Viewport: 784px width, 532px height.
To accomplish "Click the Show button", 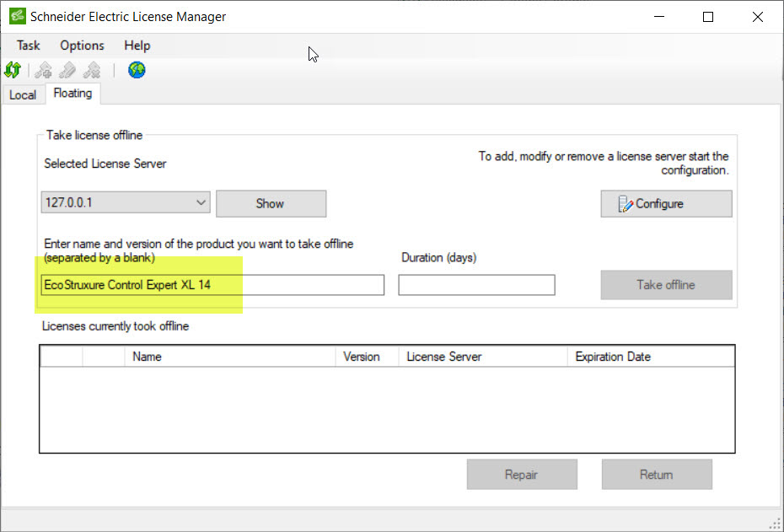I will pos(271,203).
